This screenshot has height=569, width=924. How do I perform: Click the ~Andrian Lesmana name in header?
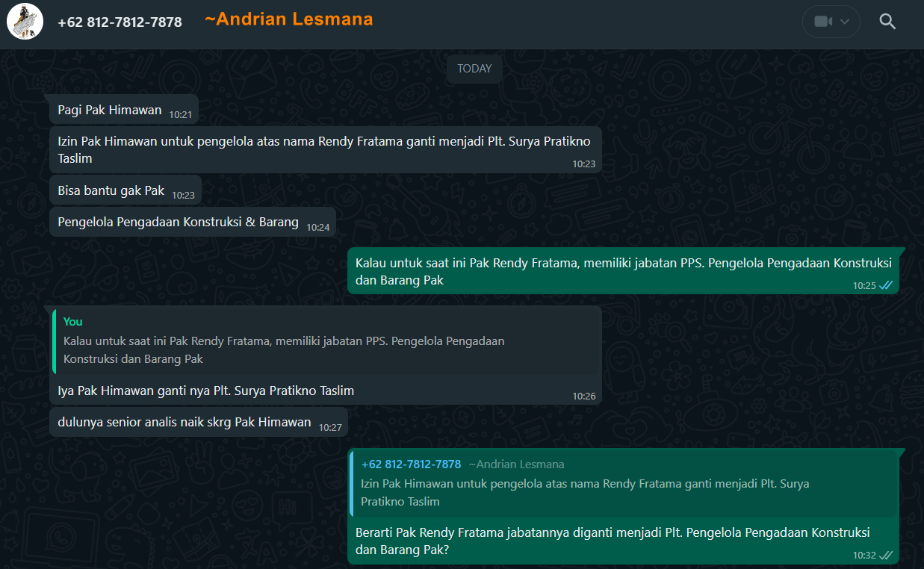288,19
